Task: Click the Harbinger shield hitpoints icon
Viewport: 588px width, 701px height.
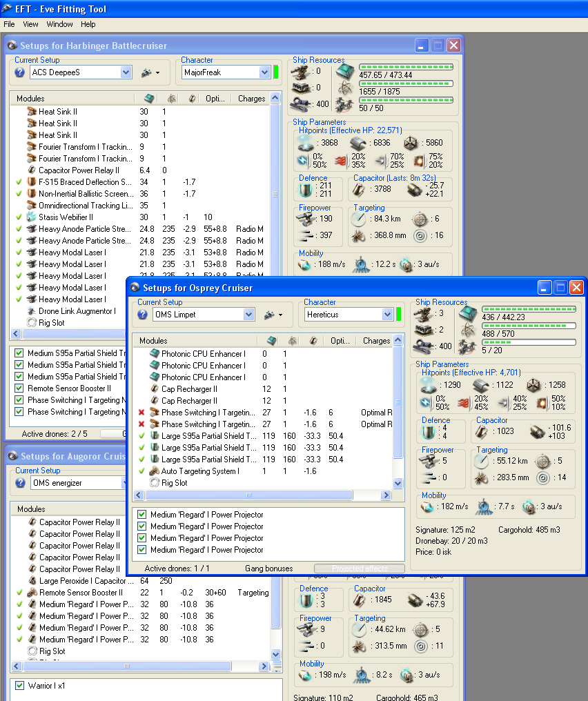Action: (305, 143)
